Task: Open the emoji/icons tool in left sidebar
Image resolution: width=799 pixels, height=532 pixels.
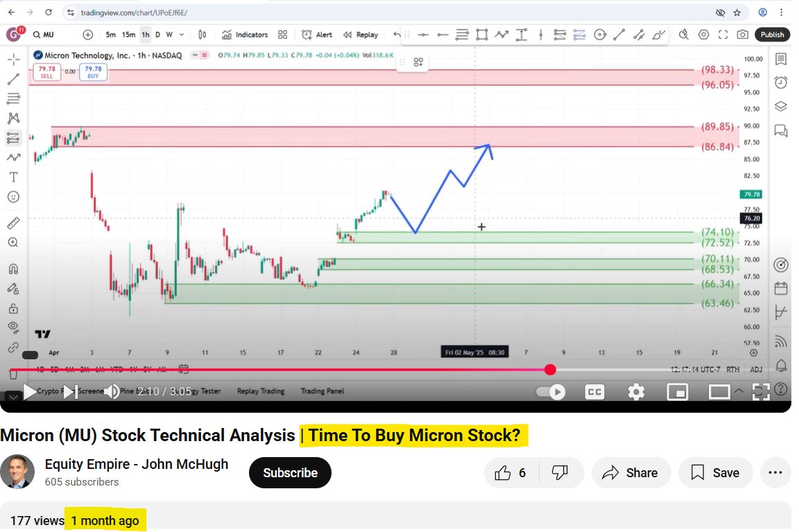Action: pyautogui.click(x=14, y=197)
